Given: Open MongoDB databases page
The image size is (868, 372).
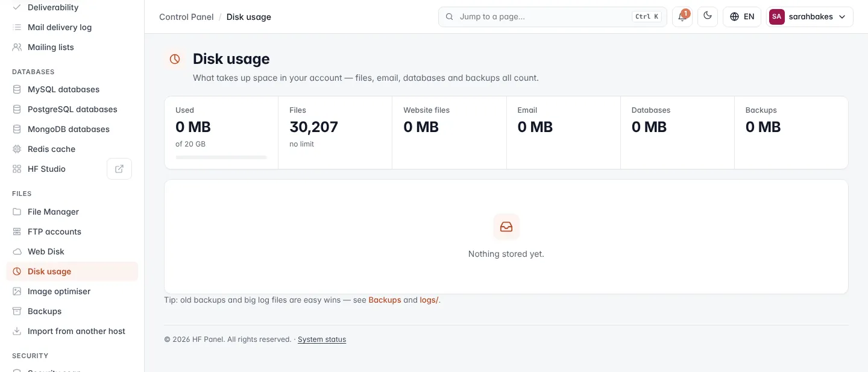Looking at the screenshot, I should [72, 129].
